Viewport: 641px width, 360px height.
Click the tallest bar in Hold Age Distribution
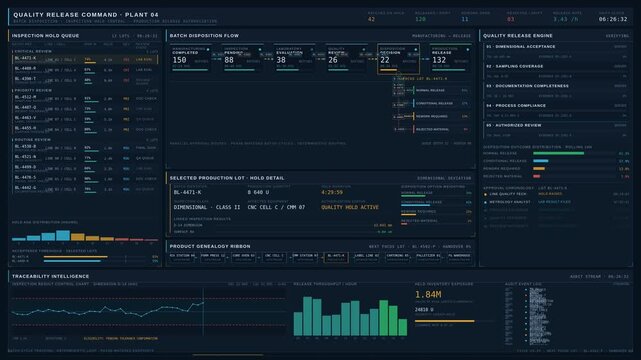(x=63, y=235)
